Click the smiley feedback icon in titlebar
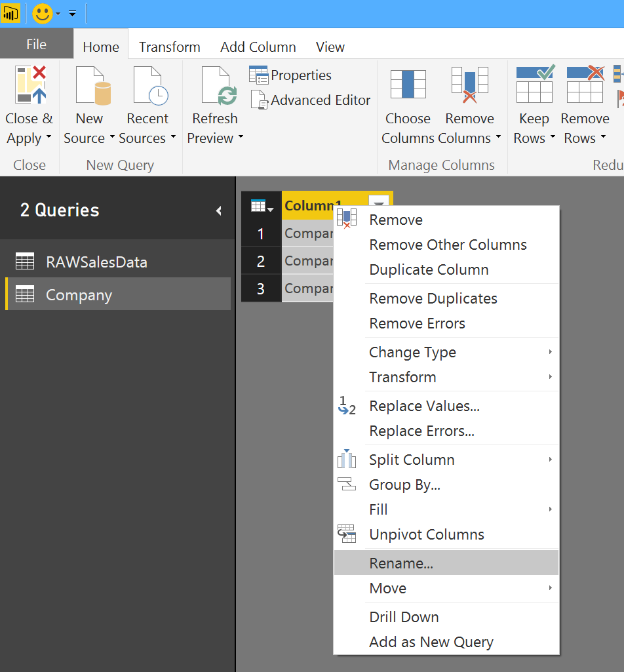This screenshot has width=624, height=672. coord(41,13)
